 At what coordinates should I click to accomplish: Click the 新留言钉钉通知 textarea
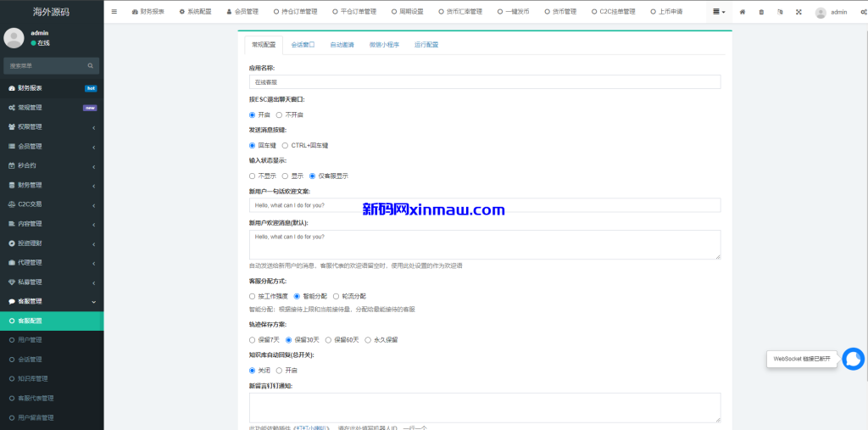pos(485,408)
